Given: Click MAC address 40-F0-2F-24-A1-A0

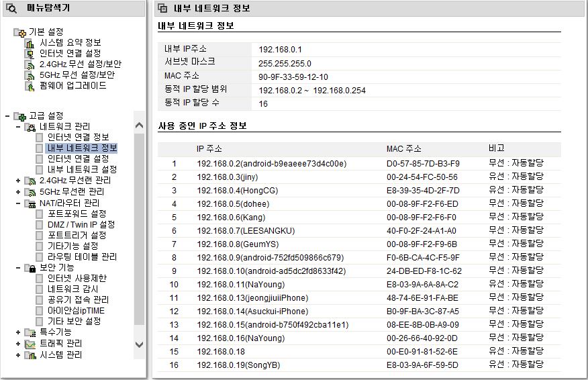Looking at the screenshot, I should click(x=422, y=231).
